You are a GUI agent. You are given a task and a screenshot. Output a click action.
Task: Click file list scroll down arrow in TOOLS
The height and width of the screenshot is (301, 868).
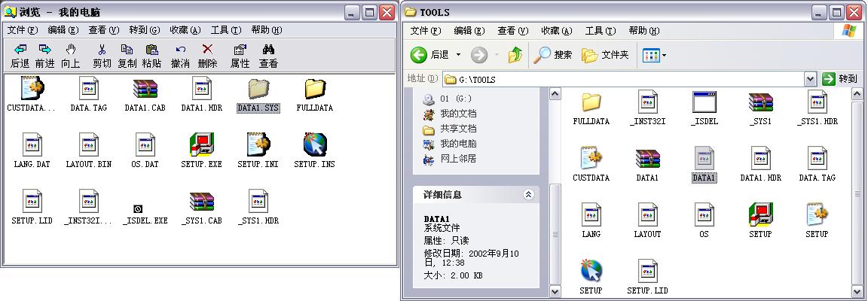(858, 290)
